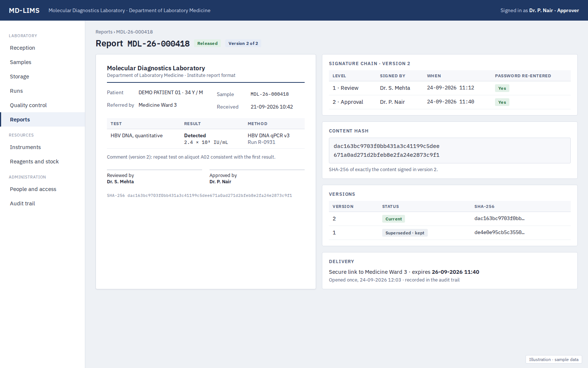The image size is (588, 368).
Task: Click Yes badge in the Approval row
Action: point(502,102)
